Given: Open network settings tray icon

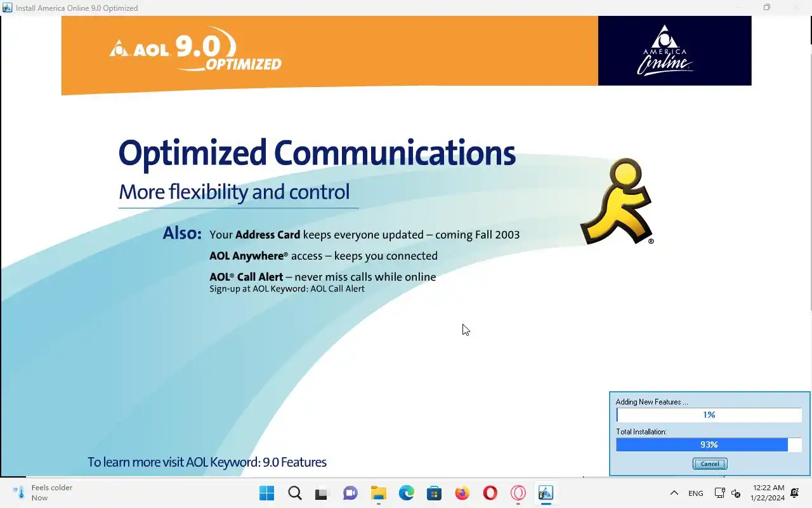Looking at the screenshot, I should coord(719,493).
